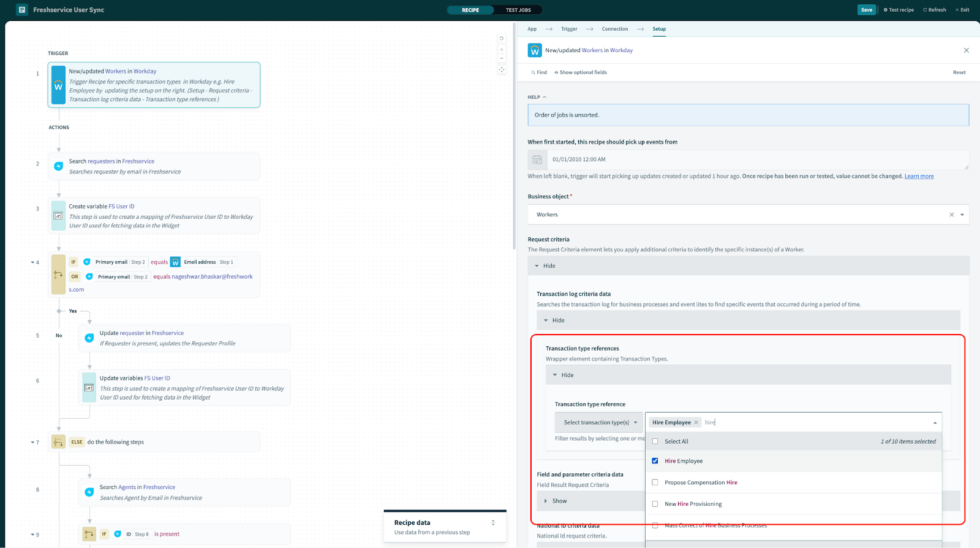The image size is (980, 548).
Task: Go to the Trigger setup step
Action: (x=569, y=29)
